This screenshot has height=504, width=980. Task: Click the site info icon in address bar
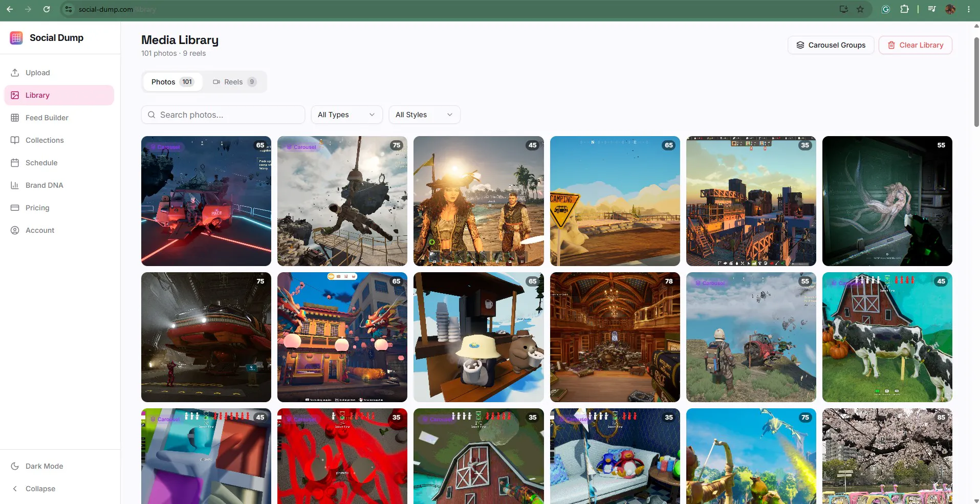(x=69, y=9)
